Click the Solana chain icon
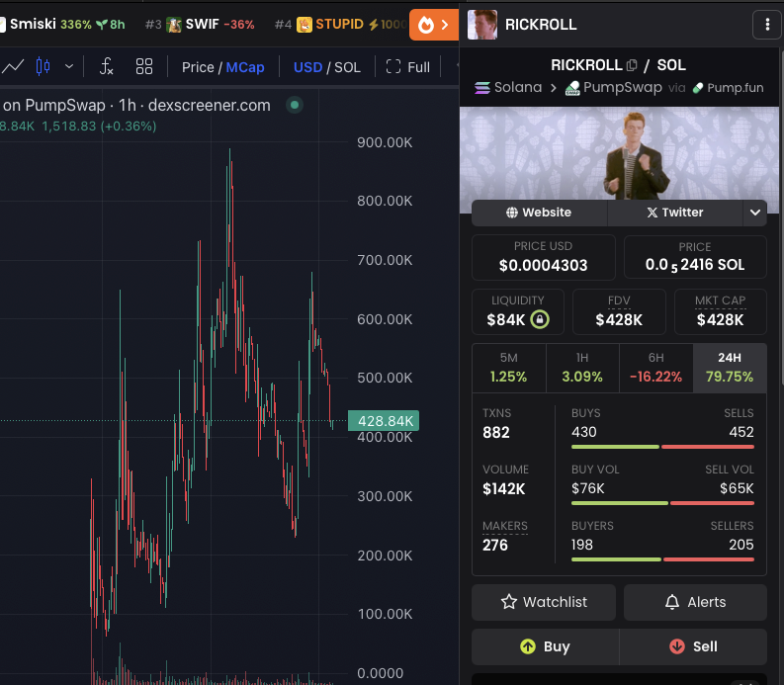 [x=482, y=88]
